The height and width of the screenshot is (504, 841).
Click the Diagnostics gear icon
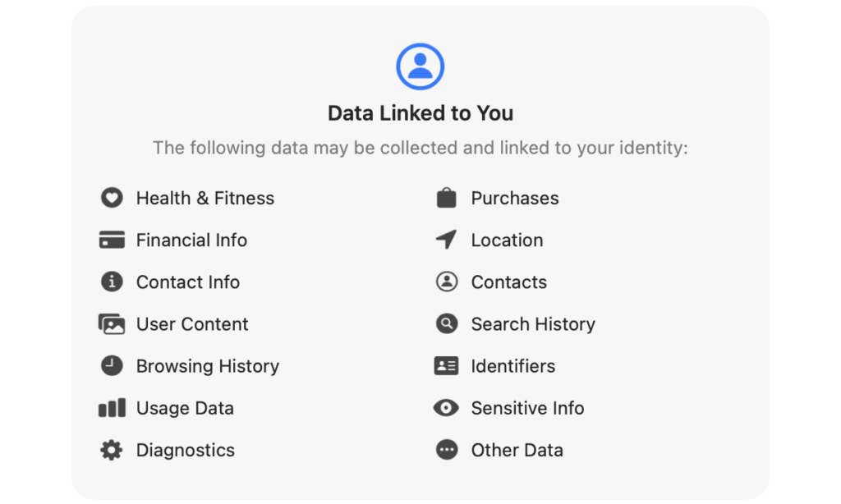click(x=112, y=450)
